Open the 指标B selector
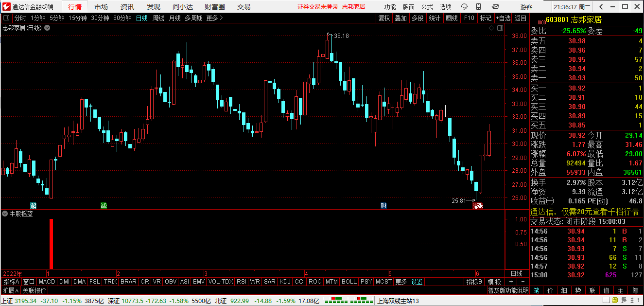Image resolution: width=644 pixels, height=306 pixels. pos(474,282)
